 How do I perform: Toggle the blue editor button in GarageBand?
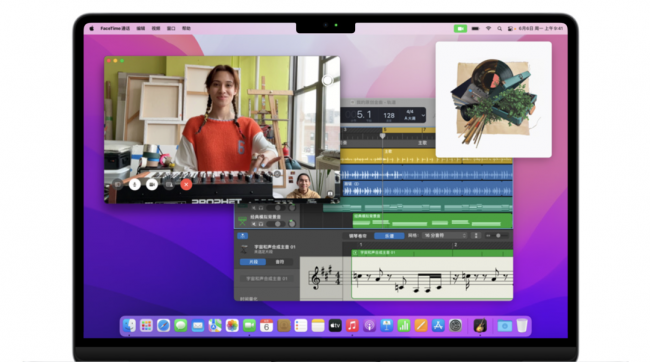pyautogui.click(x=243, y=236)
